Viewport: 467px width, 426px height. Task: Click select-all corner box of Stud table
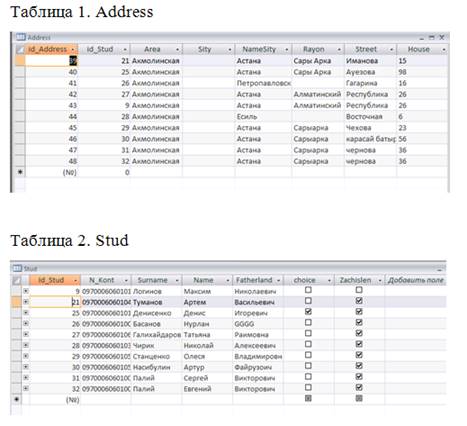pyautogui.click(x=16, y=280)
